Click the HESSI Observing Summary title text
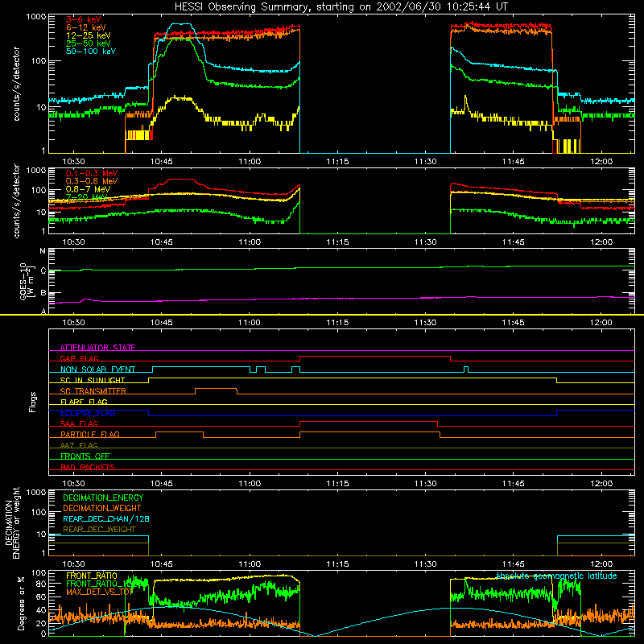This screenshot has height=644, width=644. 341,7
